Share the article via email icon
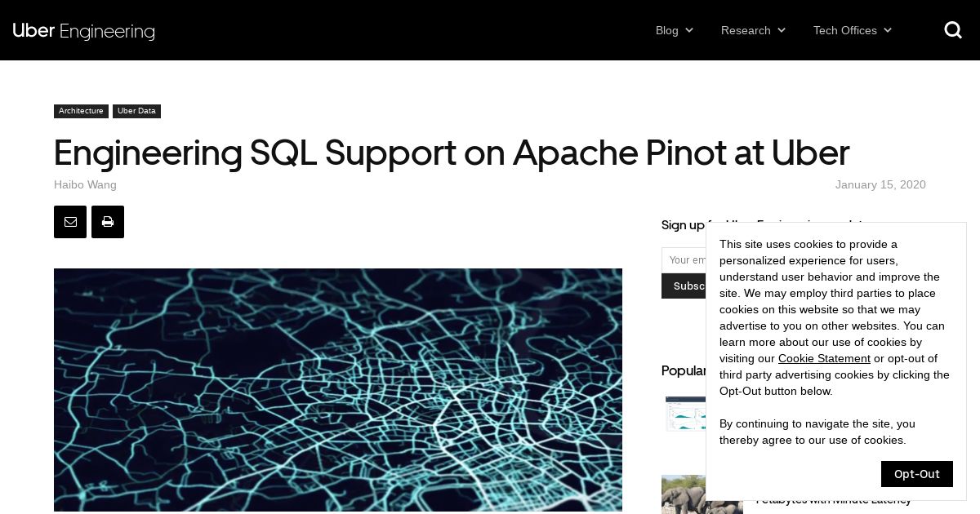This screenshot has width=980, height=514. click(x=70, y=222)
